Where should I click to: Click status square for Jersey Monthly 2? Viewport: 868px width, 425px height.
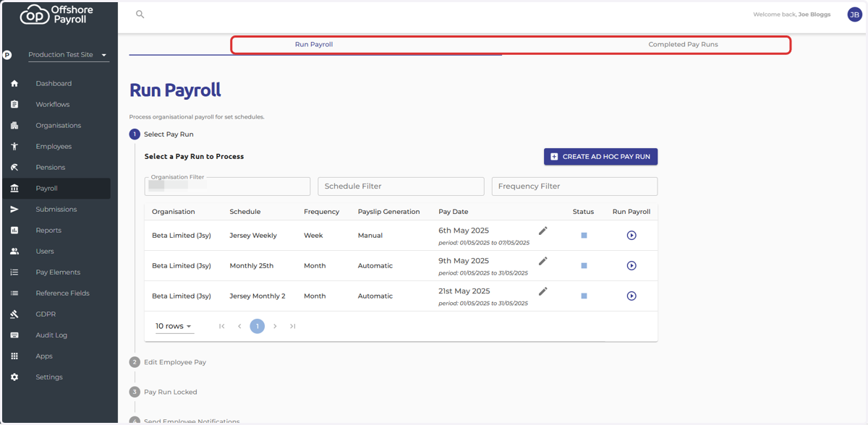coord(584,296)
